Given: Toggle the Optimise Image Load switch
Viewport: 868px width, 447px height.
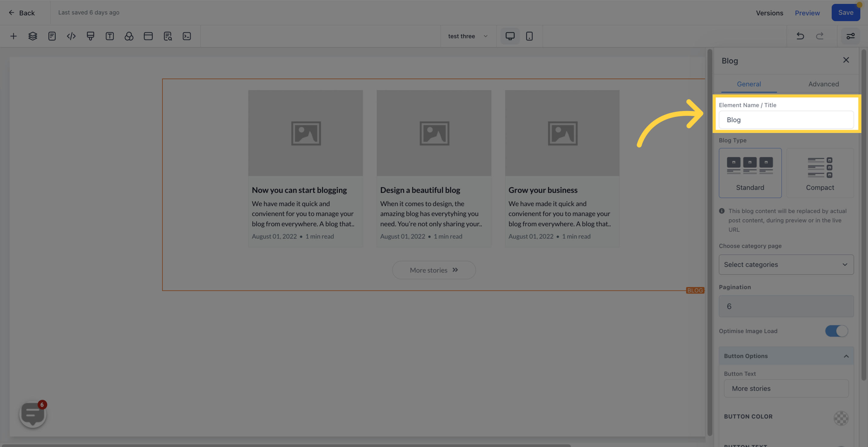Looking at the screenshot, I should (x=836, y=331).
